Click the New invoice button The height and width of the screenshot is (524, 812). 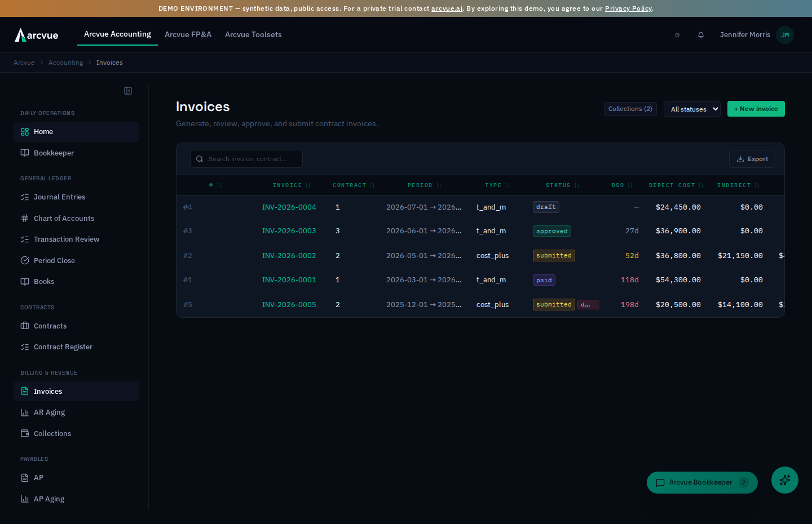tap(756, 109)
